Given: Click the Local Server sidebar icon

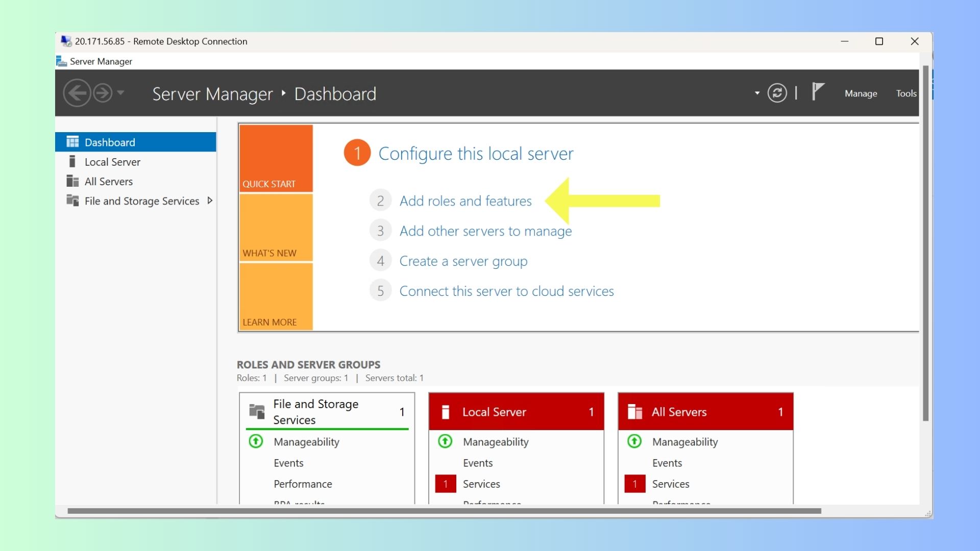Looking at the screenshot, I should (72, 162).
